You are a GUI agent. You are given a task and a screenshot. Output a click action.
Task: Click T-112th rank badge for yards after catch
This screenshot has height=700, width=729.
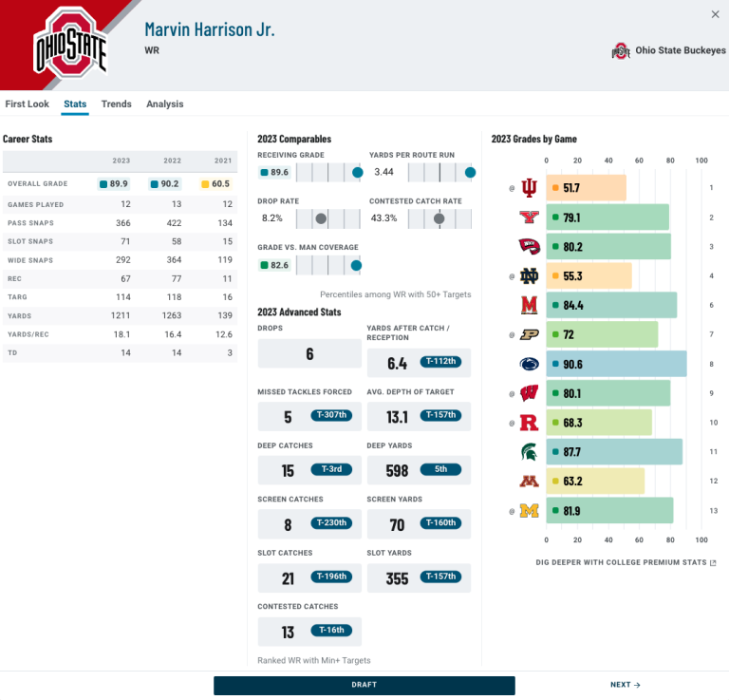point(440,361)
